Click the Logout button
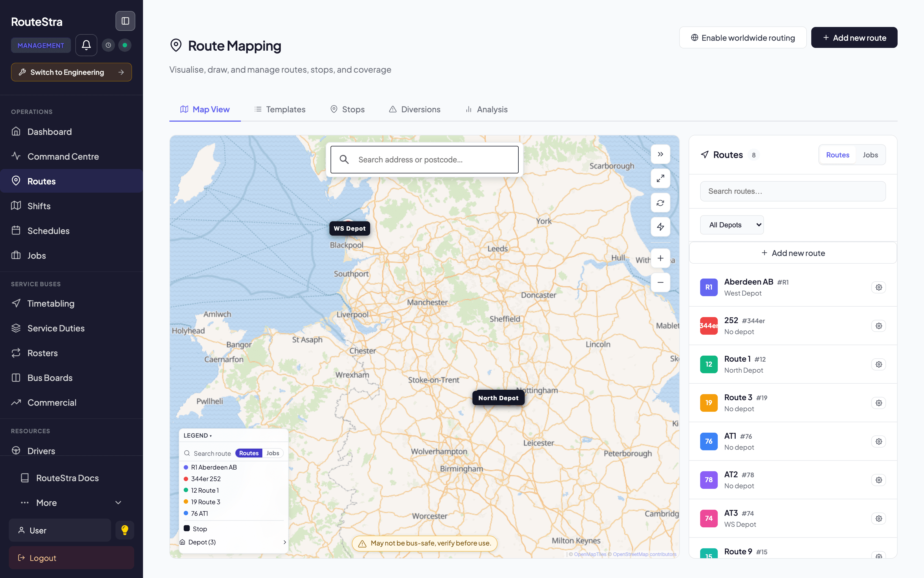The width and height of the screenshot is (924, 578). pos(71,558)
